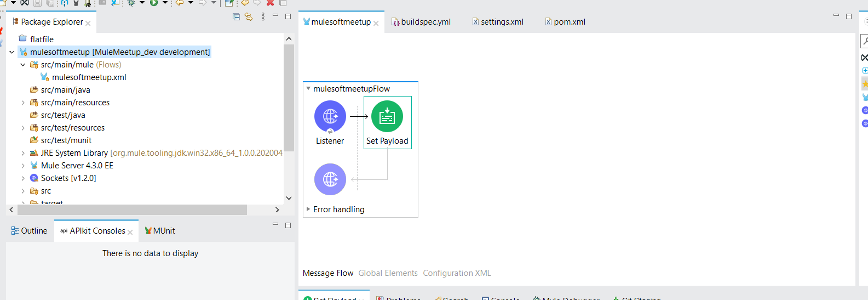Screen dimensions: 868x300
Task: Collapse the mulesoftmeetup project node
Action: pyautogui.click(x=12, y=52)
